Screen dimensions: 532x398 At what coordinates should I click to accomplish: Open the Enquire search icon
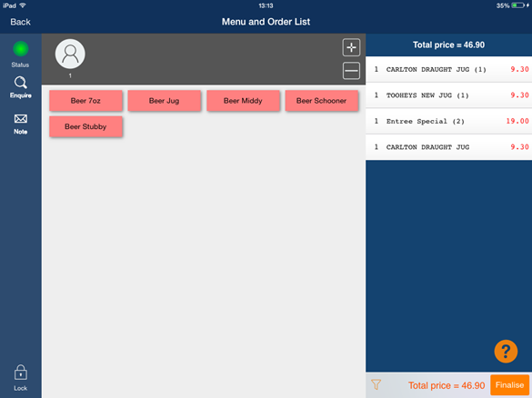20,83
